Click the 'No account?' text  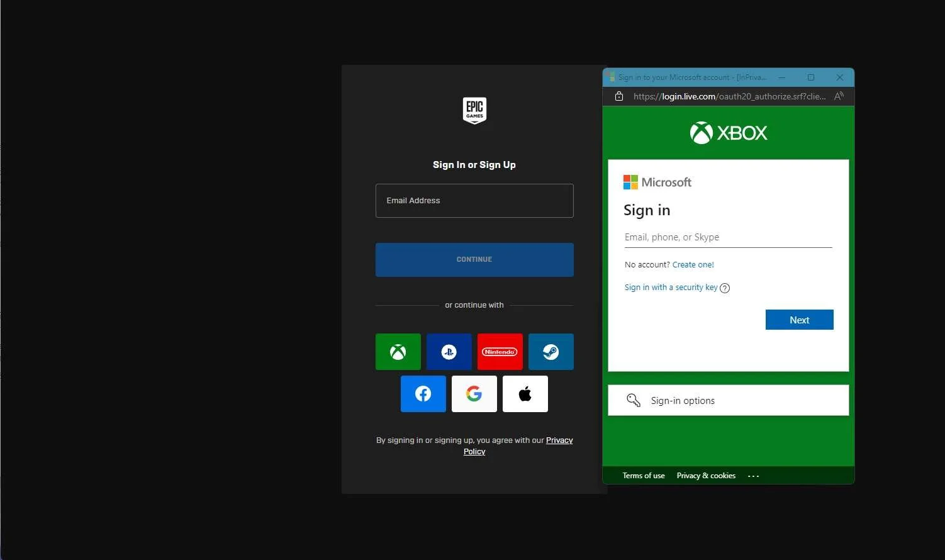click(x=647, y=265)
